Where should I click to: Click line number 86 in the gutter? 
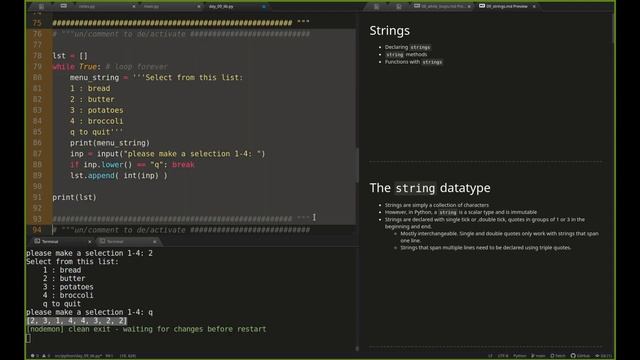pyautogui.click(x=37, y=143)
